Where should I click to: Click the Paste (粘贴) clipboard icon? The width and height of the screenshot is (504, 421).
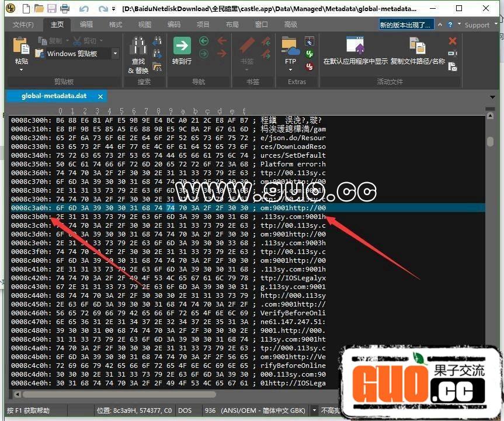[x=21, y=47]
